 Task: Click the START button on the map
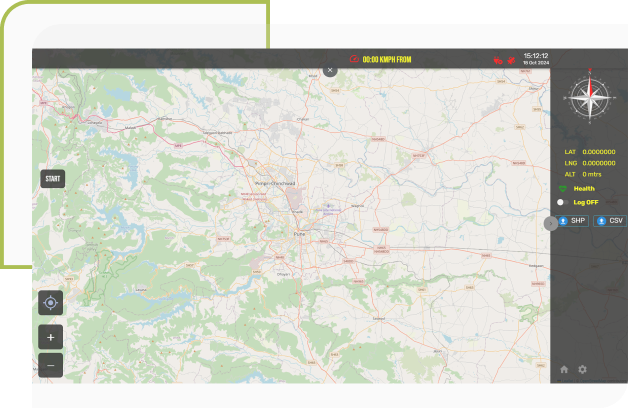(53, 179)
